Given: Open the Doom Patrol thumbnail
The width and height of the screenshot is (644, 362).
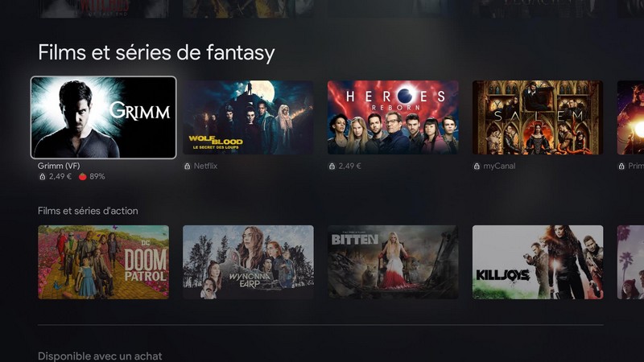Looking at the screenshot, I should pyautogui.click(x=104, y=262).
